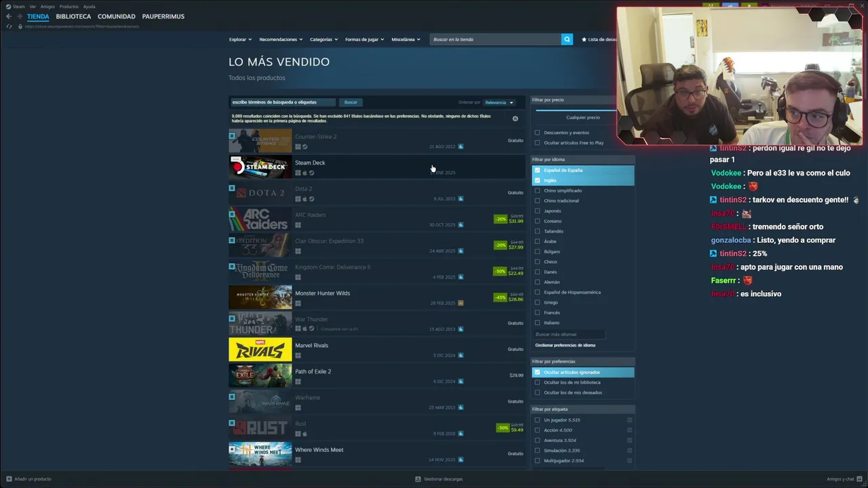
Task: Click the Apple icon under Rust
Action: pos(304,434)
